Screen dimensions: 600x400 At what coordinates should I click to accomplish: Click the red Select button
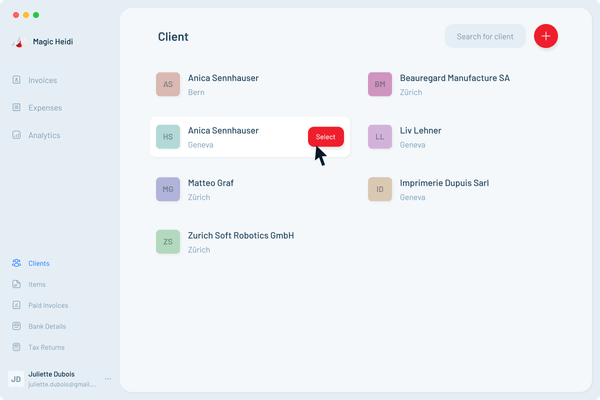click(x=326, y=137)
